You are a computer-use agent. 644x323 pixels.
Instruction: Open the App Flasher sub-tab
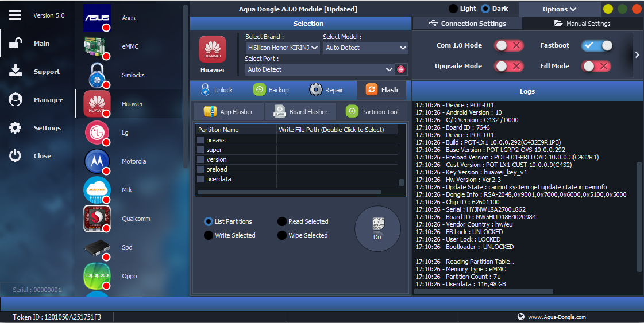(x=228, y=112)
